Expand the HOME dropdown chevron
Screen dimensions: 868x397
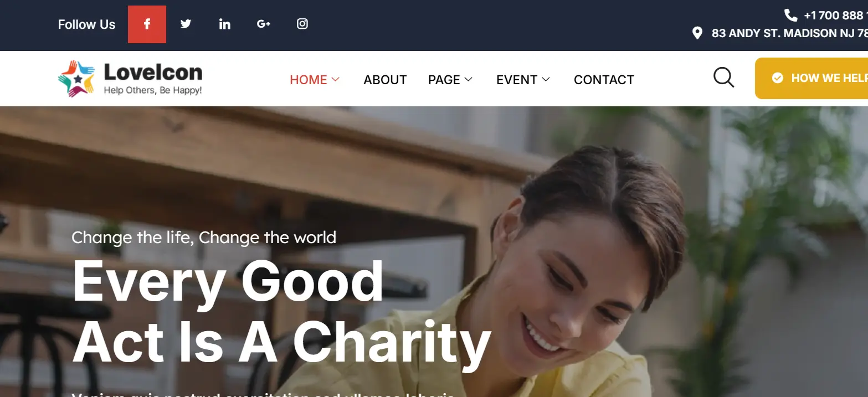tap(335, 80)
